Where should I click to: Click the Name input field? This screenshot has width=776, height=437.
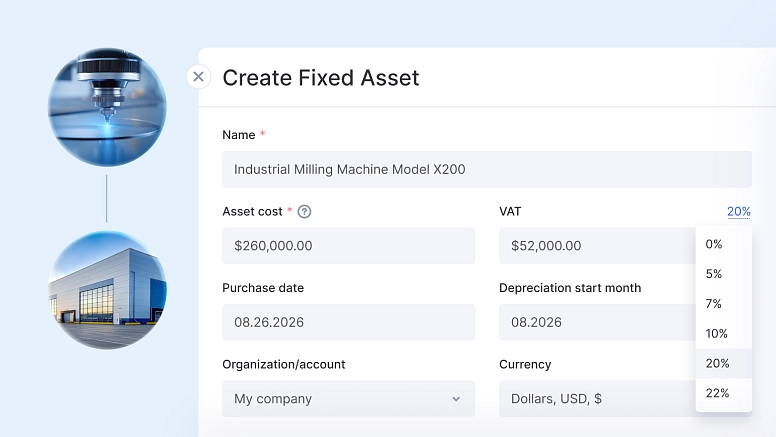[x=487, y=169]
